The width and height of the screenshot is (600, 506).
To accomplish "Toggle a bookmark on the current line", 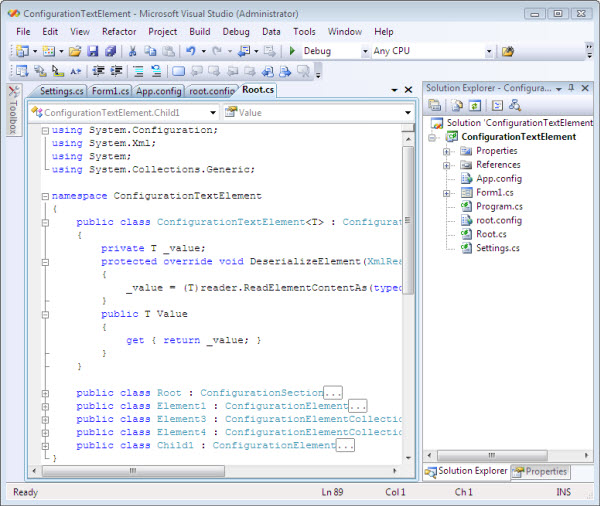I will pos(178,71).
